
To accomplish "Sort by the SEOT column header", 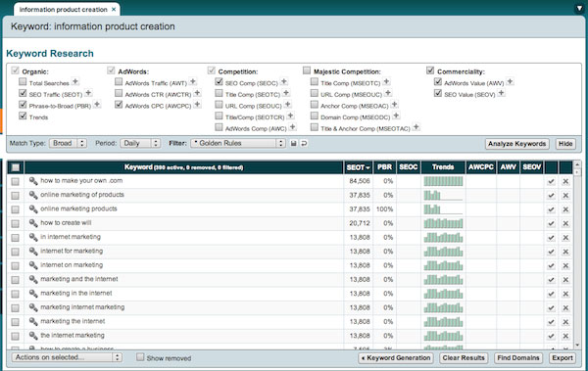I will click(358, 167).
